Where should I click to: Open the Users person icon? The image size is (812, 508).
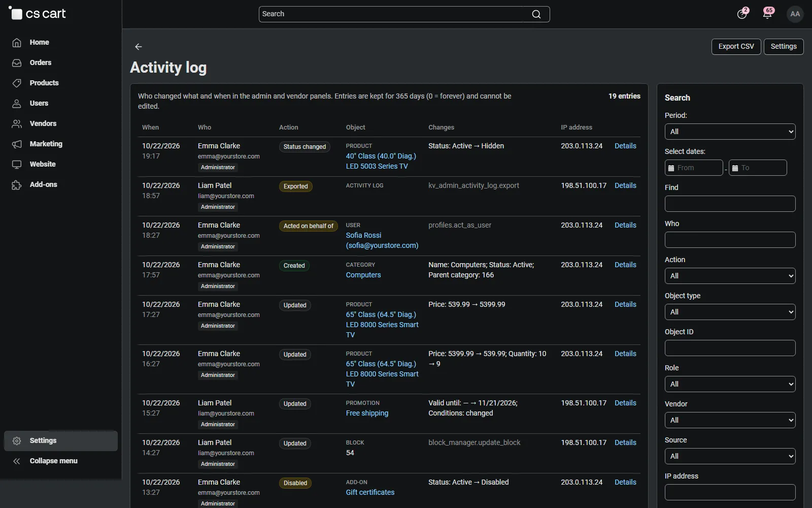(17, 104)
